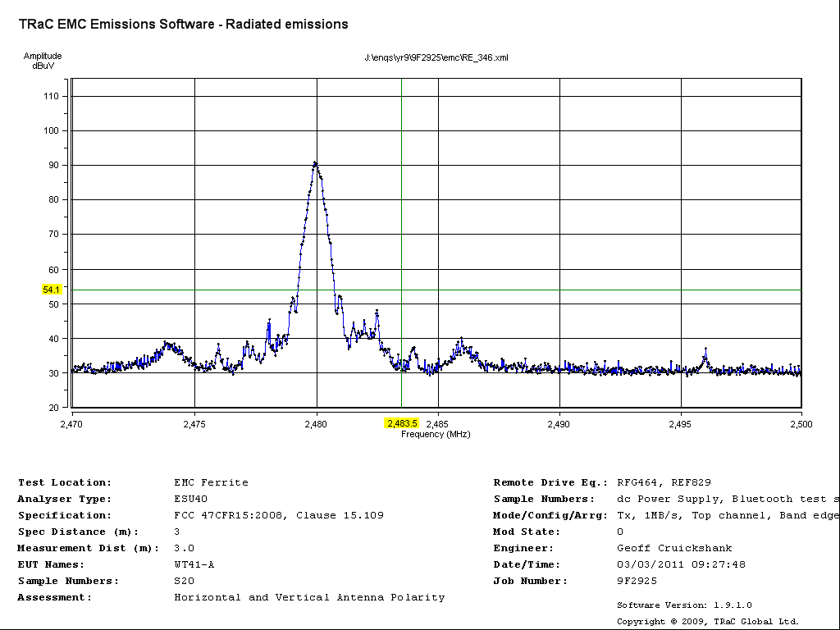
Task: Click the Analyser Type value ESU40
Action: coord(189,499)
